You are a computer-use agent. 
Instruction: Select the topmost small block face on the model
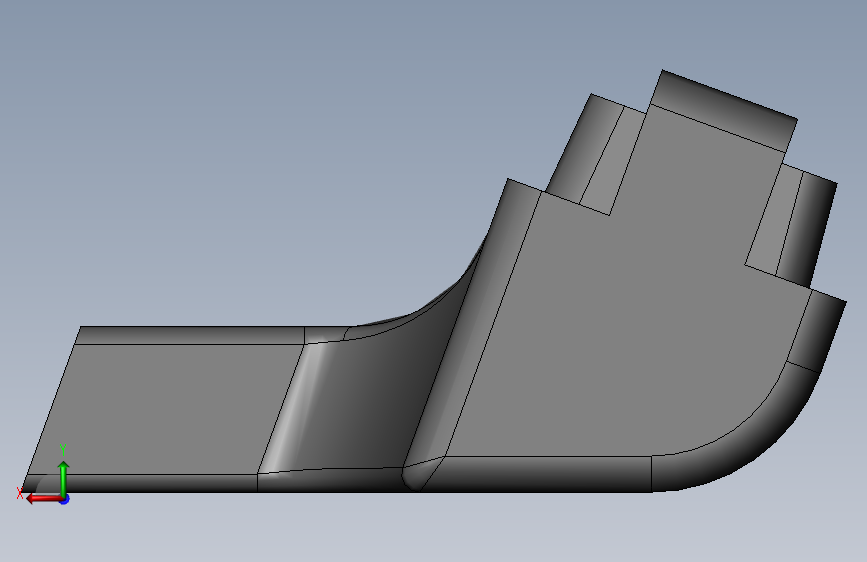point(724,111)
